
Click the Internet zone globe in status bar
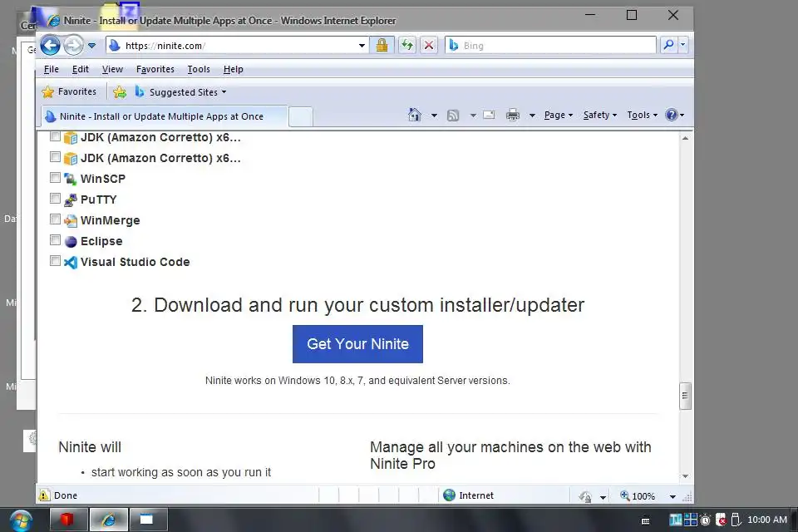(x=450, y=495)
